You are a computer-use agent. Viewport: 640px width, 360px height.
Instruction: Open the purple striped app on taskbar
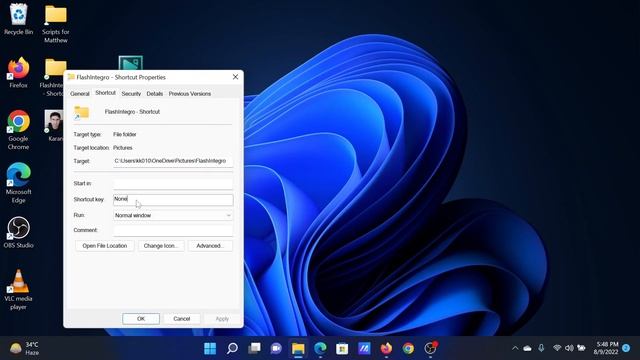(364, 348)
